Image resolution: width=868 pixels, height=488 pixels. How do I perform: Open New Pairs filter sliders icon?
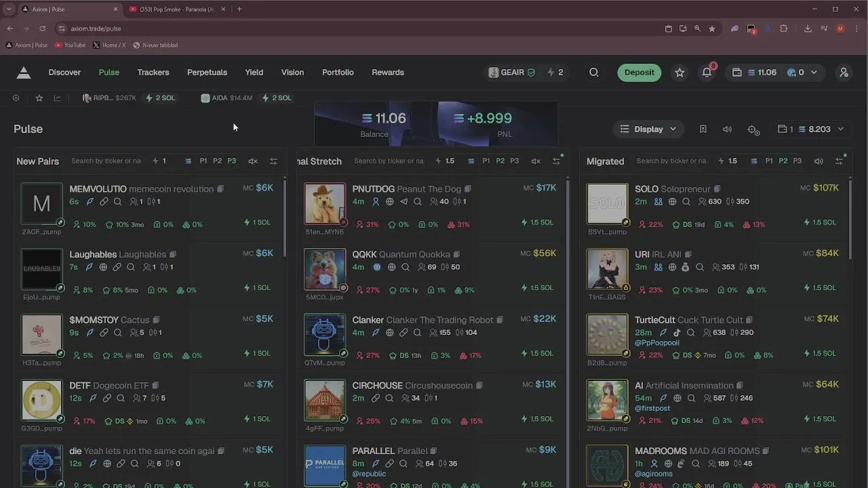click(273, 161)
